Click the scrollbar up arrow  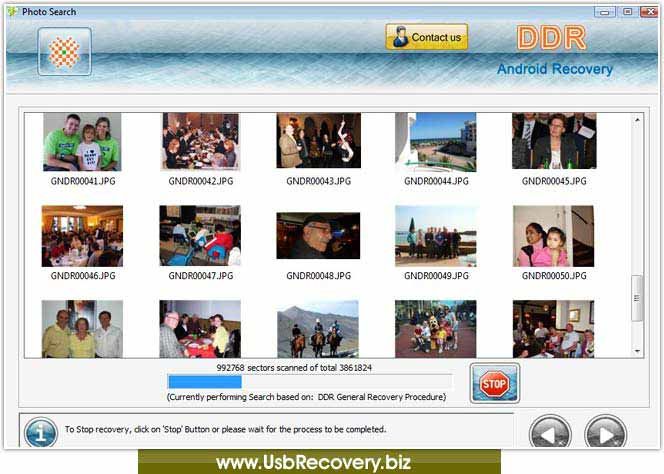click(x=637, y=120)
